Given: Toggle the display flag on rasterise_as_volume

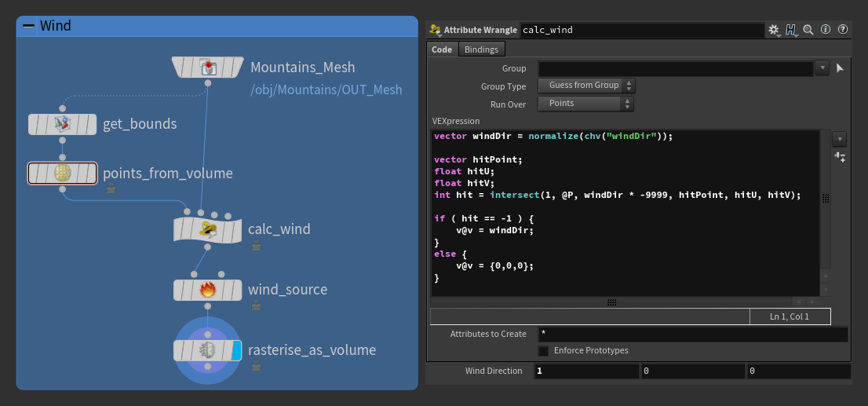Looking at the screenshot, I should pyautogui.click(x=236, y=350).
